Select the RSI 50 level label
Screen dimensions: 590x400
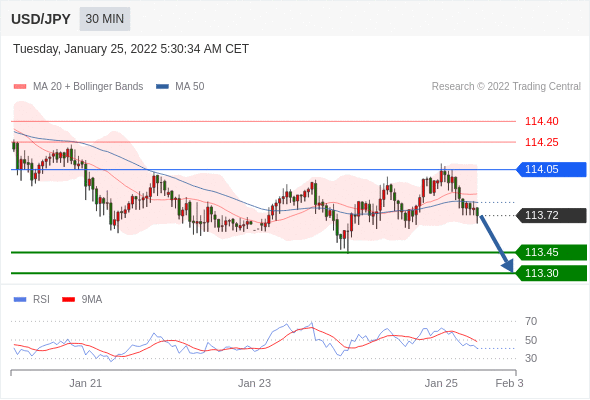(x=531, y=340)
